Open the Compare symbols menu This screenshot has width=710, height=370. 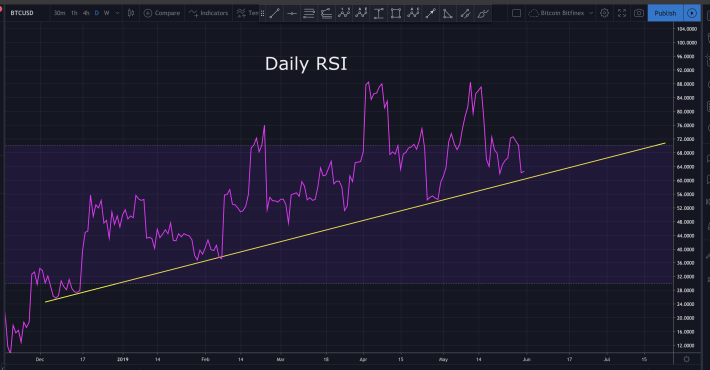coord(162,13)
